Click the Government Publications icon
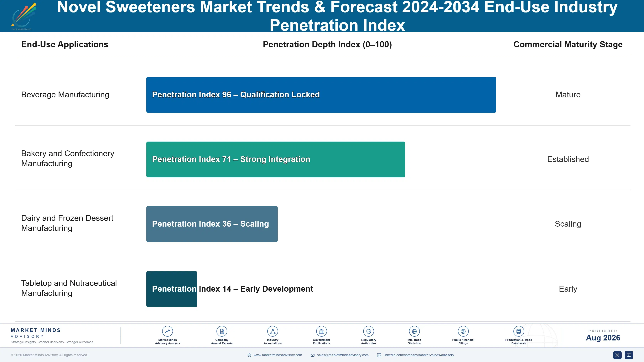 point(321,331)
